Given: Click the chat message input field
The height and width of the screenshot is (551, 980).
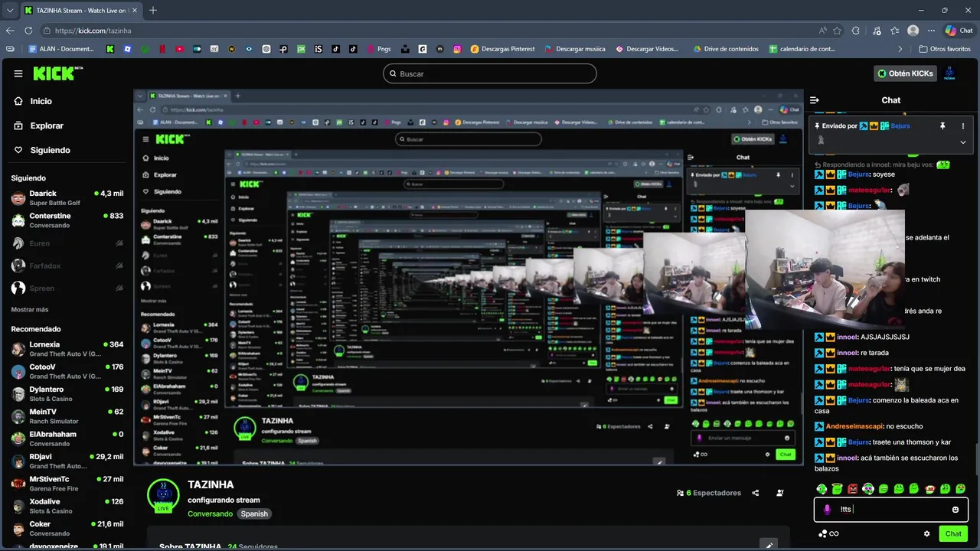Looking at the screenshot, I should click(x=891, y=510).
